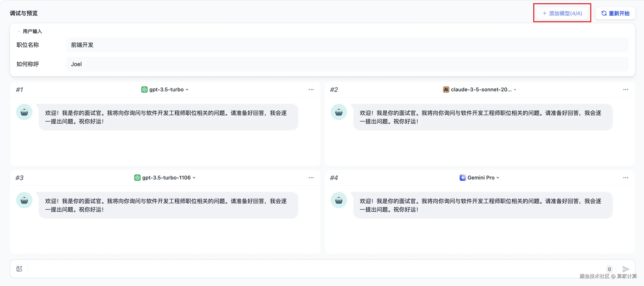This screenshot has height=286, width=644.
Task: Click the robot avatar in panel #1
Action: point(24,112)
